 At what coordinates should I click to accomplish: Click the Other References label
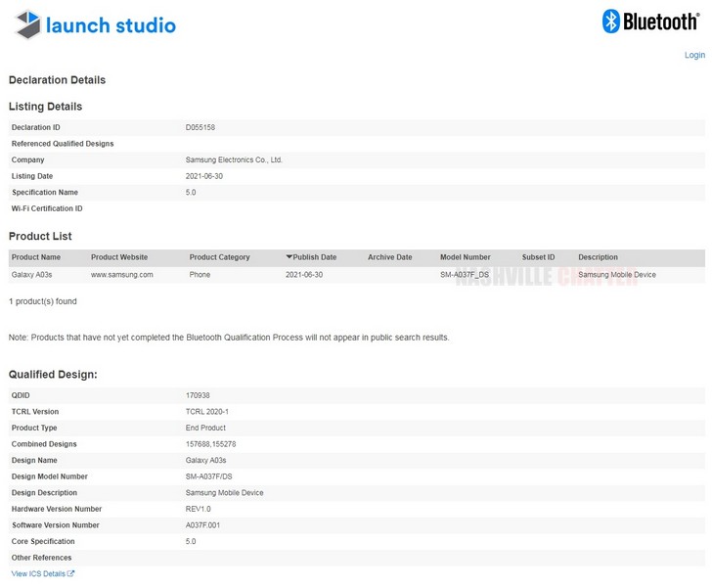(x=41, y=558)
